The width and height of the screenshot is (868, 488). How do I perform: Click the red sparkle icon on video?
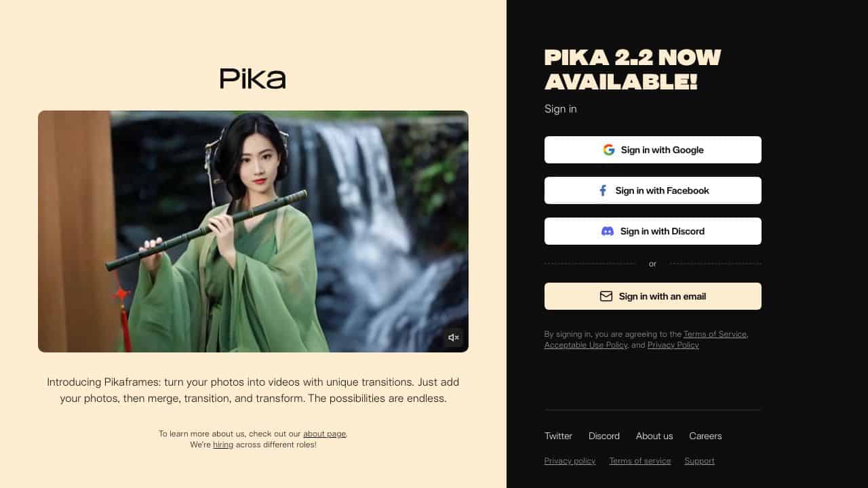(121, 293)
